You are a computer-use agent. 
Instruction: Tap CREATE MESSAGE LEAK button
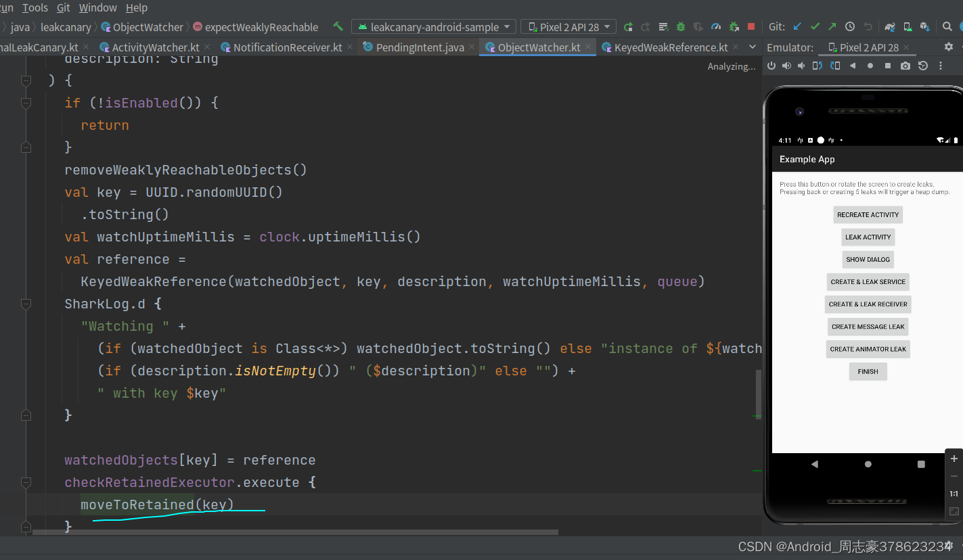tap(868, 326)
